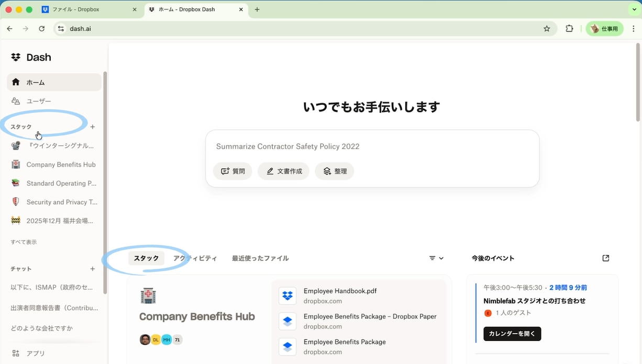Viewport: 642px width, 364px height.
Task: Click the 質問 button
Action: point(233,171)
